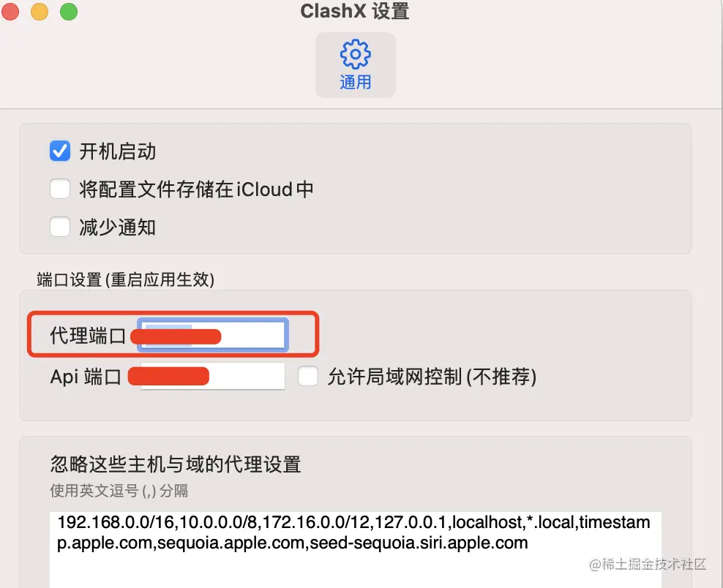Screen dimensions: 723x588
Task: Click the gear icon above 通用
Action: 355,54
